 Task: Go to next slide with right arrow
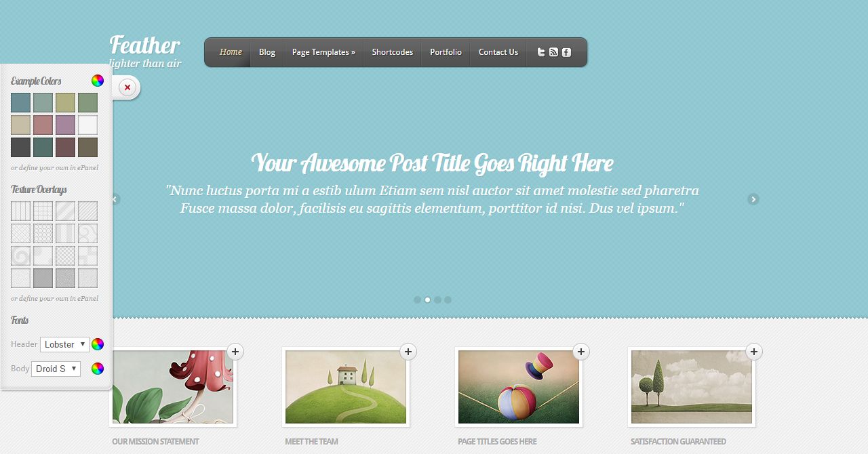point(753,199)
